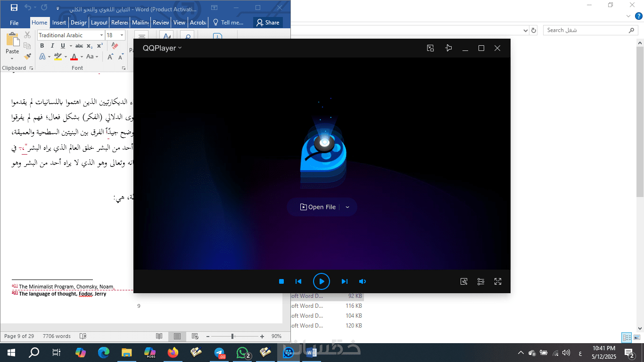
Task: Mute the volume in QQPlayer
Action: [362, 281]
